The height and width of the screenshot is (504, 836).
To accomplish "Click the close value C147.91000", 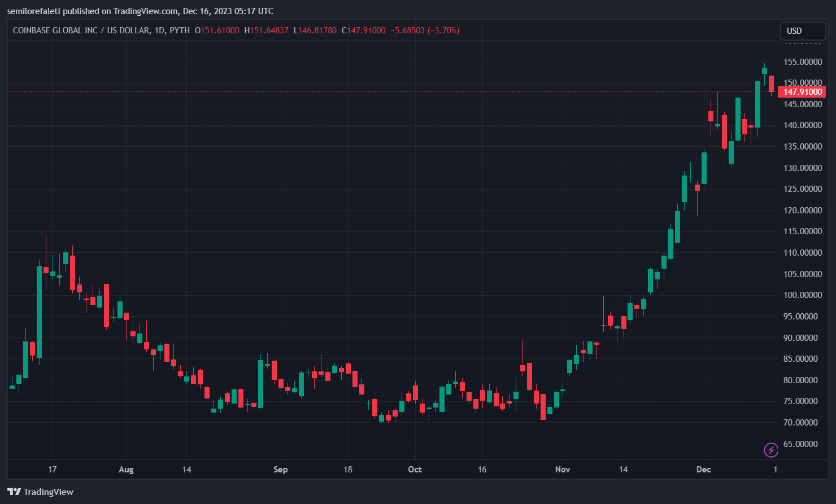I will click(363, 30).
